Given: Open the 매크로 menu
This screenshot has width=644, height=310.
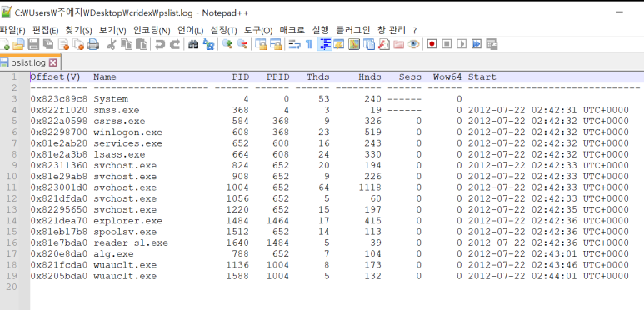Looking at the screenshot, I should pyautogui.click(x=292, y=30).
